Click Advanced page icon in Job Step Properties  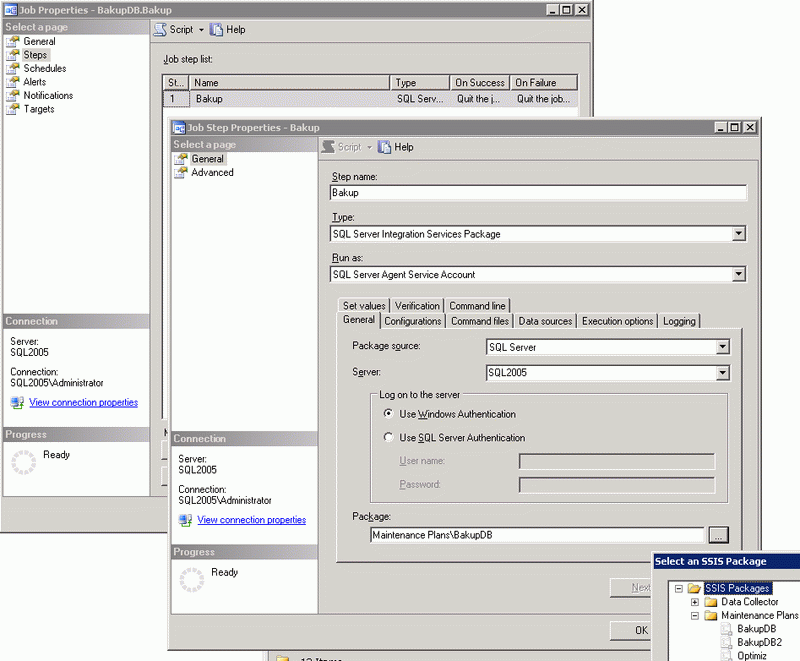[181, 173]
